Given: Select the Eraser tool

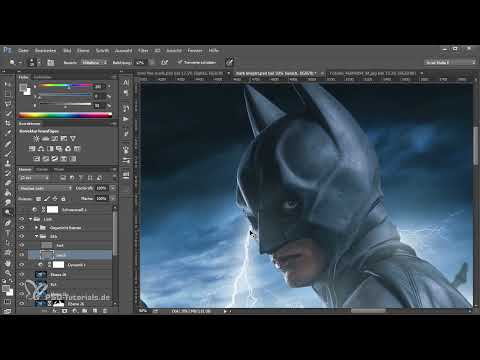Looking at the screenshot, I should 8,183.
